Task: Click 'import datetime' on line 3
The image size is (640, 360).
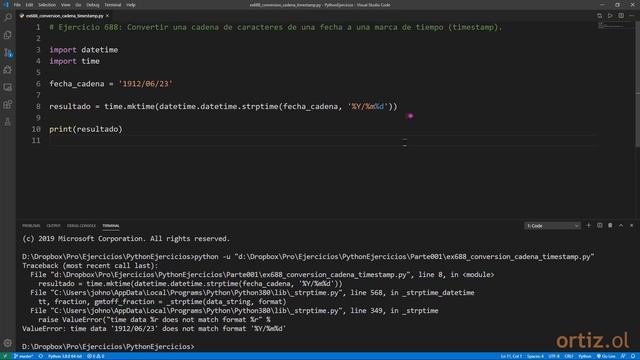Action: click(x=84, y=50)
